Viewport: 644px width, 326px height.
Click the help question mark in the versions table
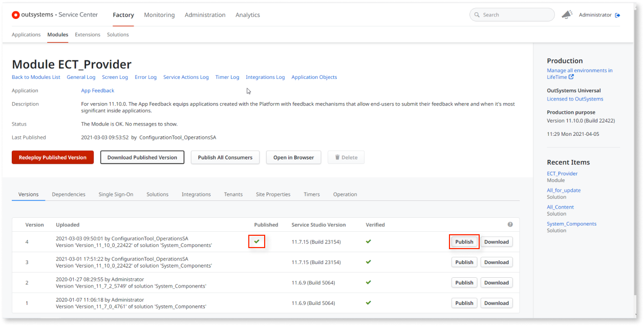point(510,224)
